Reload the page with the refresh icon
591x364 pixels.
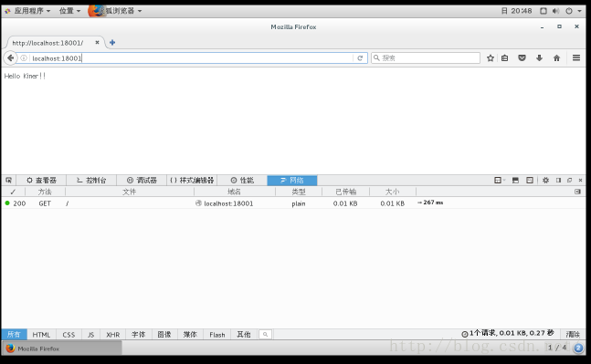[360, 58]
